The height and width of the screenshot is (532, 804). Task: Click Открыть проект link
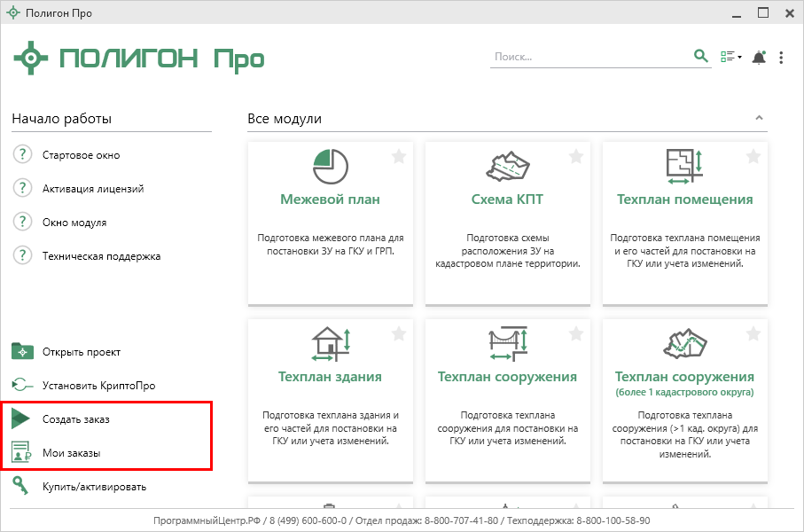coord(81,352)
